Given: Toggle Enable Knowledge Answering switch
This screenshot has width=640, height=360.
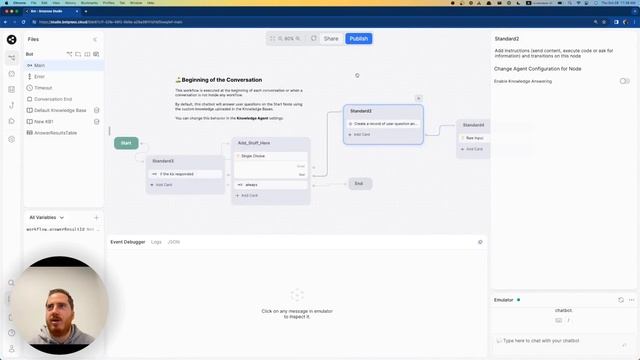Looking at the screenshot, I should (624, 81).
